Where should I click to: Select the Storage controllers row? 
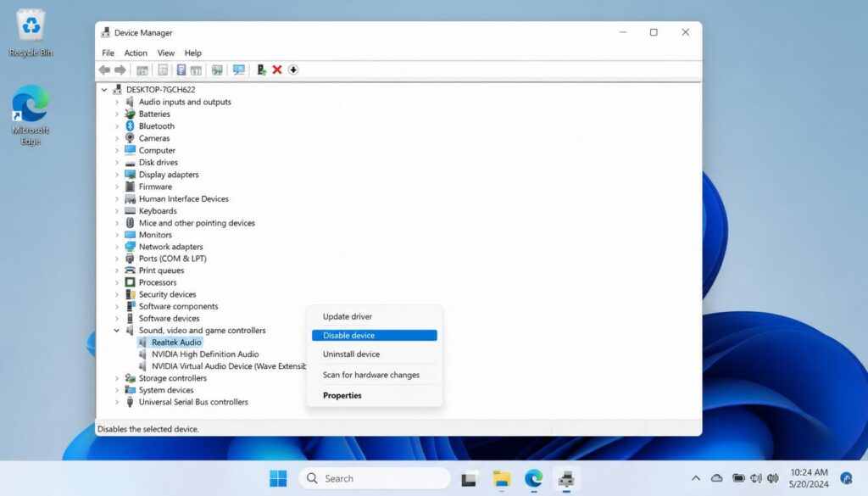click(172, 379)
